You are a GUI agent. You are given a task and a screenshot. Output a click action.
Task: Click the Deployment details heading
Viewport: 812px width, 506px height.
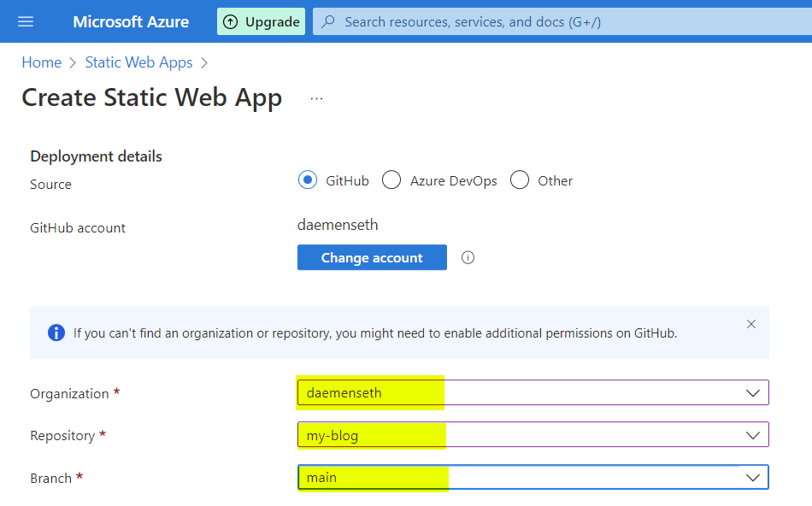(96, 156)
